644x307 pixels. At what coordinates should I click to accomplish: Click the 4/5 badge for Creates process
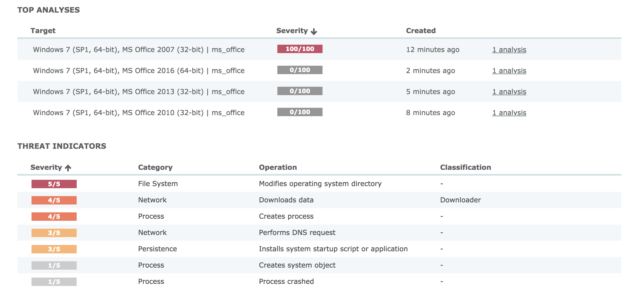tap(54, 217)
